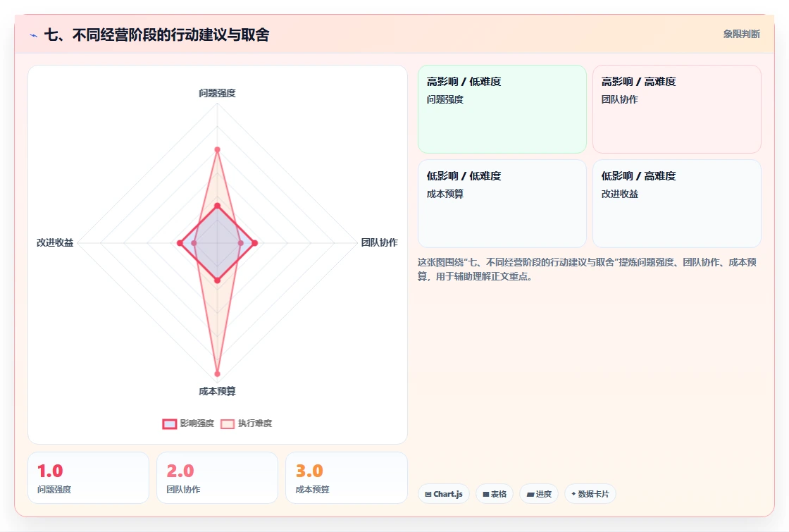Select the 数据卡片 tag chip

[x=590, y=494]
